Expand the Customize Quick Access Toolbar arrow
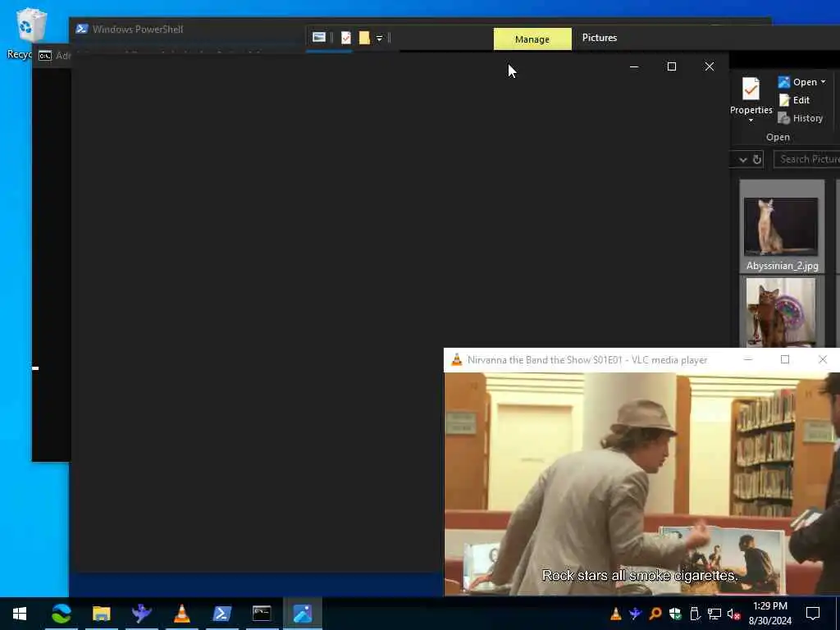This screenshot has height=630, width=840. click(379, 38)
